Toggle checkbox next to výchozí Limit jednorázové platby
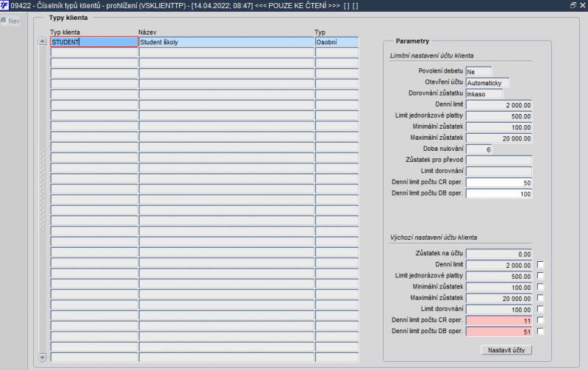588x370 pixels. click(540, 276)
